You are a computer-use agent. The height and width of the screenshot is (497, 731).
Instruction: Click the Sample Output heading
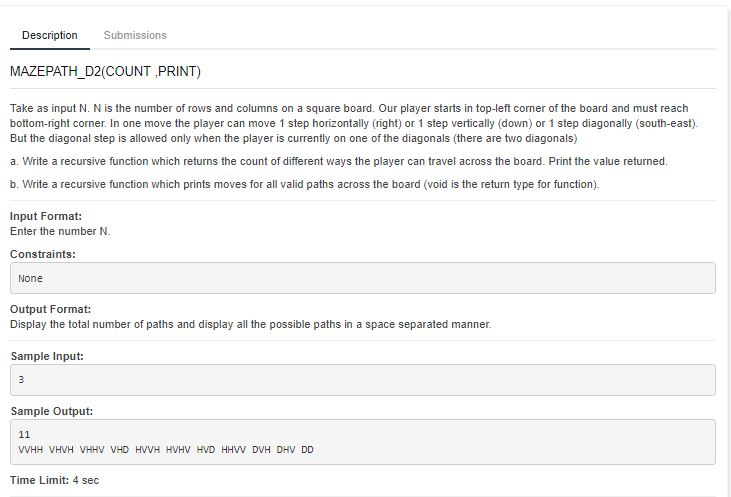coord(52,411)
